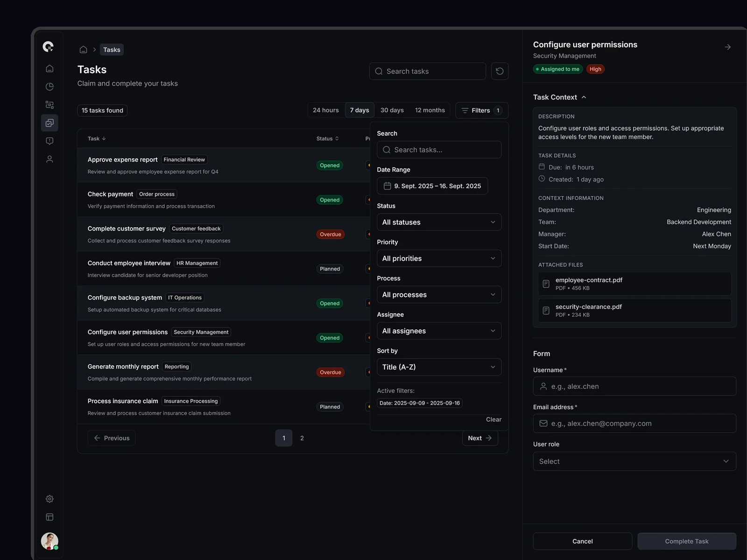This screenshot has height=560, width=747.
Task: Sort the table by Status column
Action: (327, 139)
